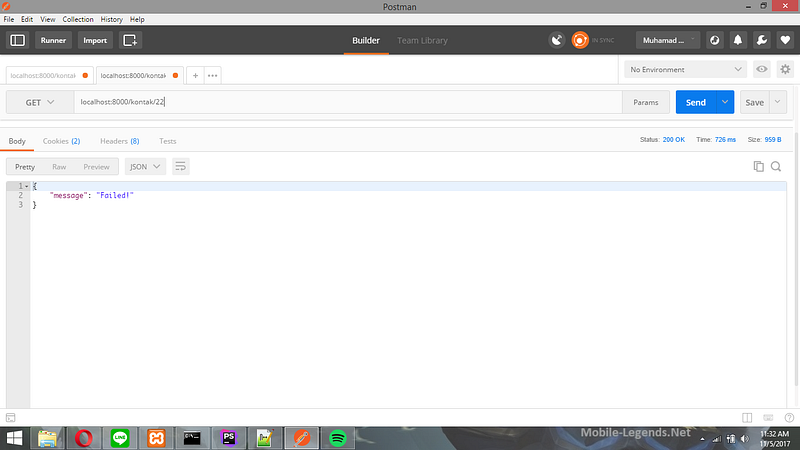Click the heart icon in header
This screenshot has height=450, width=800.
click(785, 40)
